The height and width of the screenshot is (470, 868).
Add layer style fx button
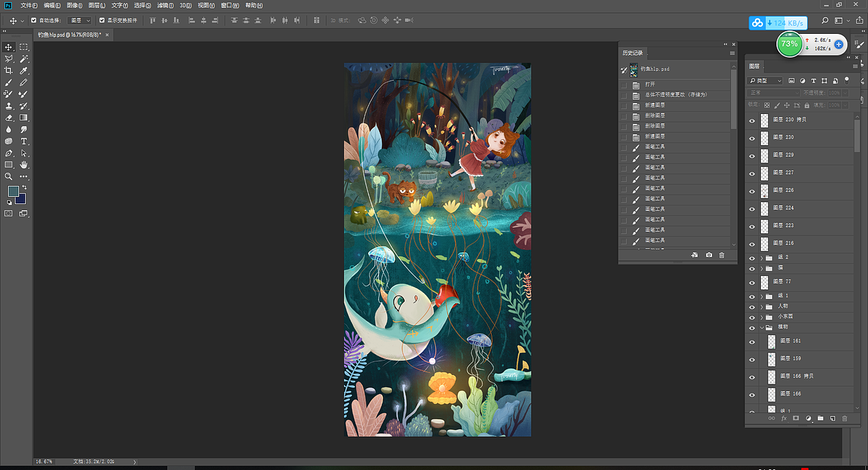784,418
